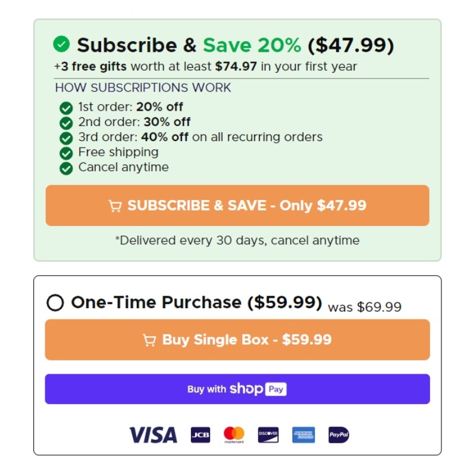Click the Visa payment logo
The image size is (476, 476).
[154, 435]
